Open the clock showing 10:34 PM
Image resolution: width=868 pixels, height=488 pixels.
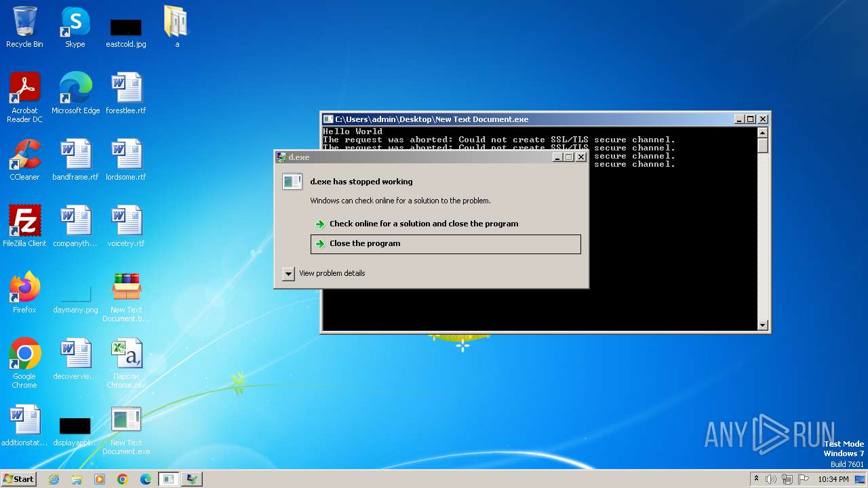pos(833,479)
